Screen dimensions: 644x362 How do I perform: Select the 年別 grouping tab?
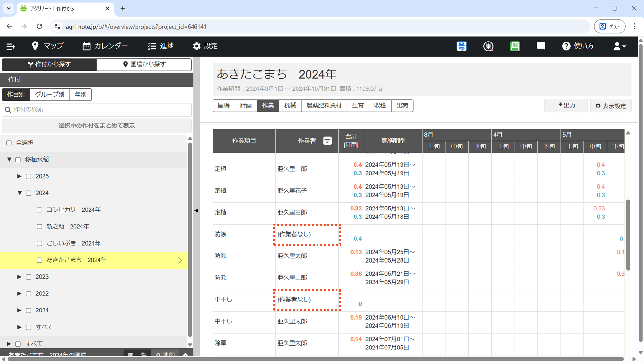(80, 94)
